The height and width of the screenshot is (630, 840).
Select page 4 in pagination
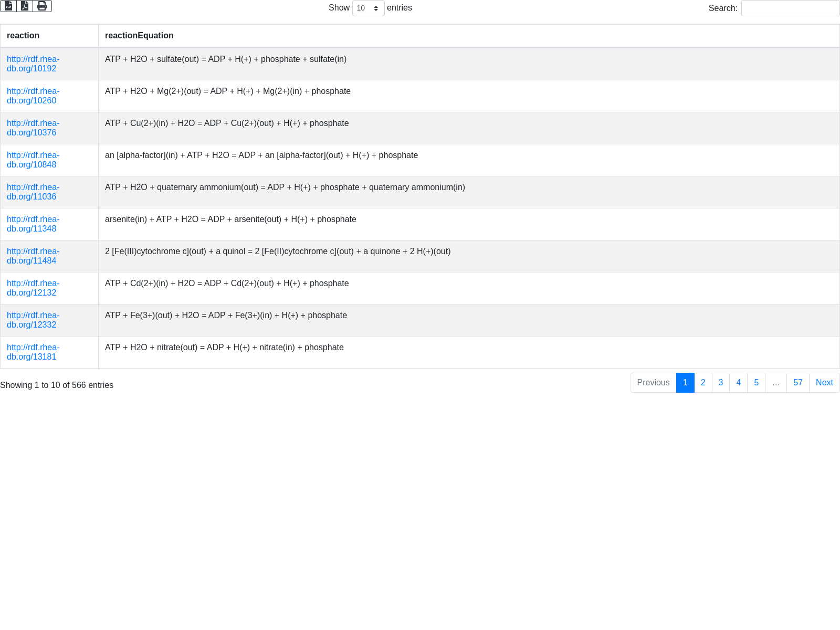739,383
